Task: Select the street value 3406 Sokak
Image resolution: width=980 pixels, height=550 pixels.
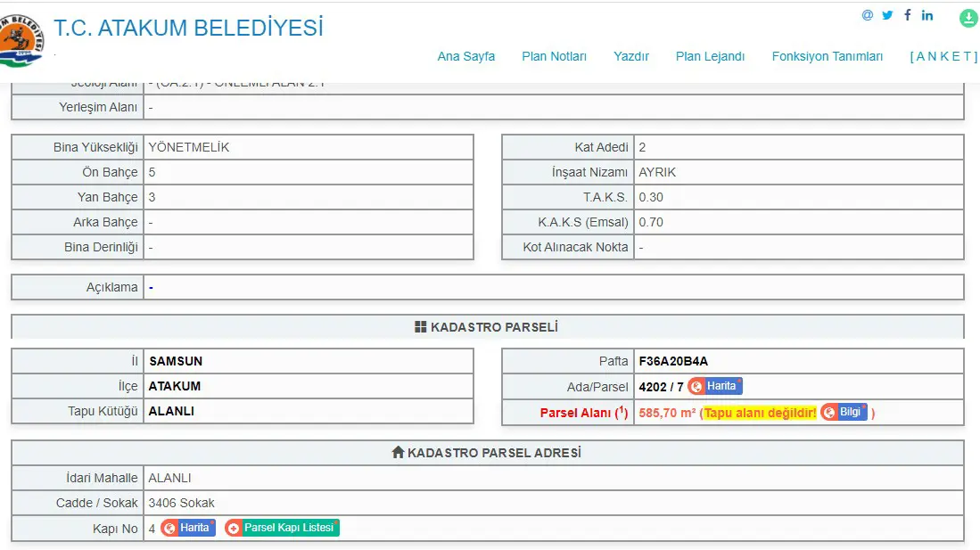Action: [x=181, y=503]
